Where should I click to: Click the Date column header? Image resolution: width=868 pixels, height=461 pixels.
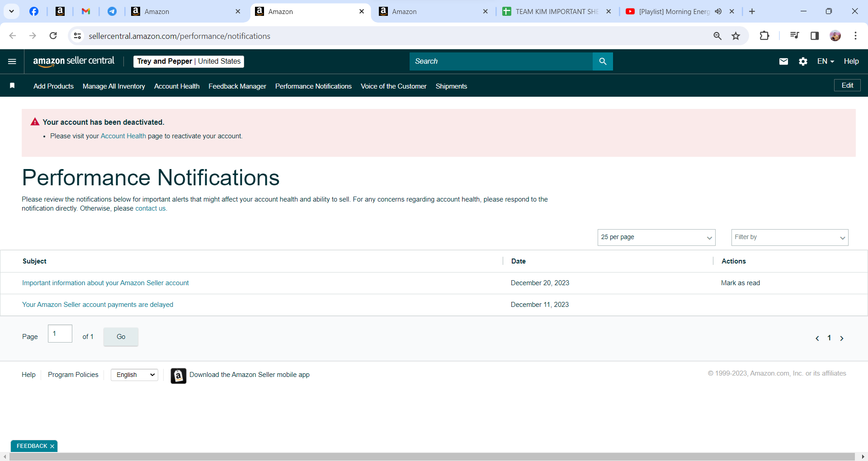[519, 261]
